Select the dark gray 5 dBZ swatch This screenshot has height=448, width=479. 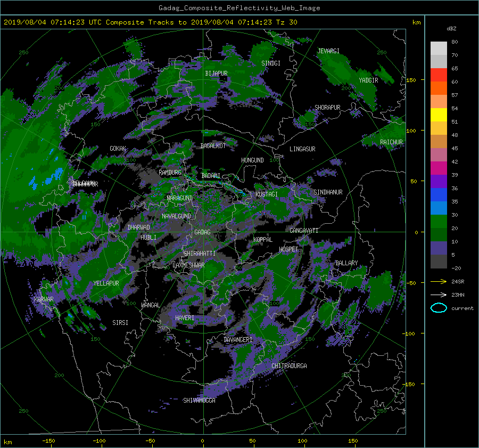[439, 261]
